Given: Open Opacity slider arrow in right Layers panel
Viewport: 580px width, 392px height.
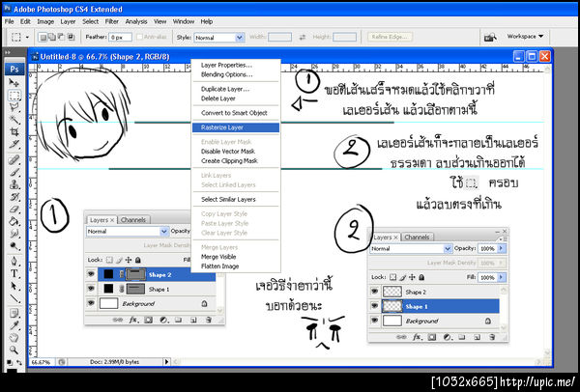Looking at the screenshot, I should coord(502,249).
